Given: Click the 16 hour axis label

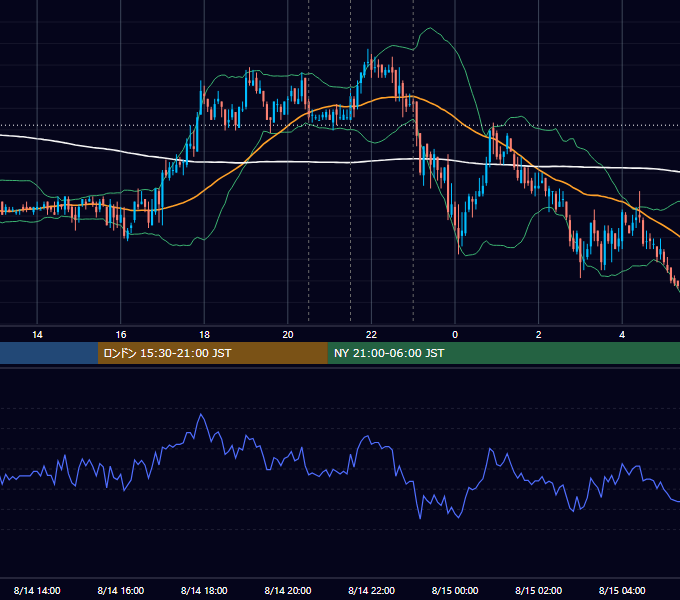Looking at the screenshot, I should pos(121,335).
